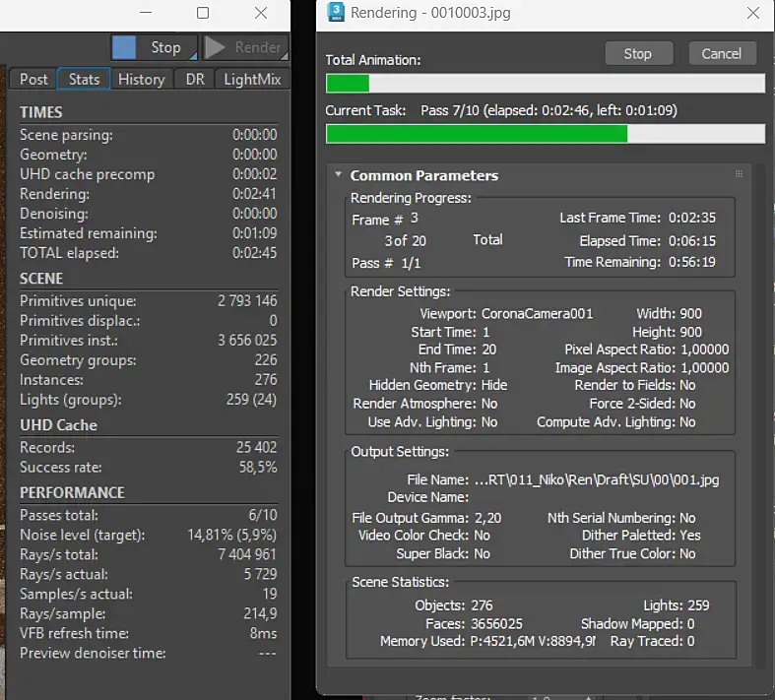Click the 'Success rate:' value 58,5%
This screenshot has height=700, width=775.
click(258, 467)
